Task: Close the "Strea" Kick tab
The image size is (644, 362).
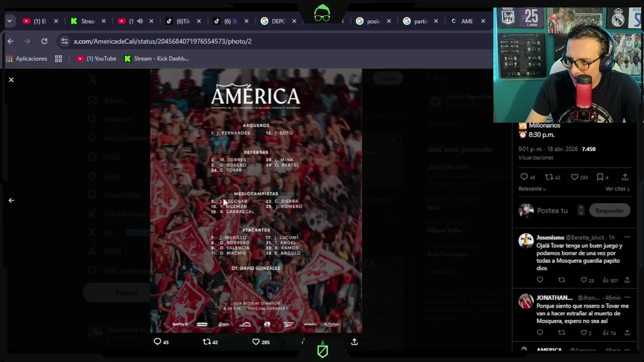Action: (x=104, y=21)
